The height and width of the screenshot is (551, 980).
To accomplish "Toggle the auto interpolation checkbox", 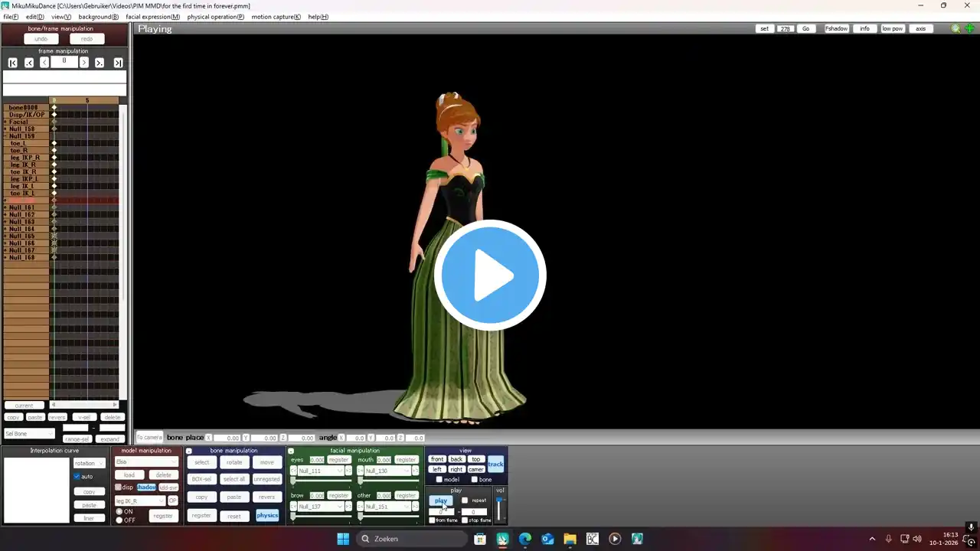I will (77, 477).
